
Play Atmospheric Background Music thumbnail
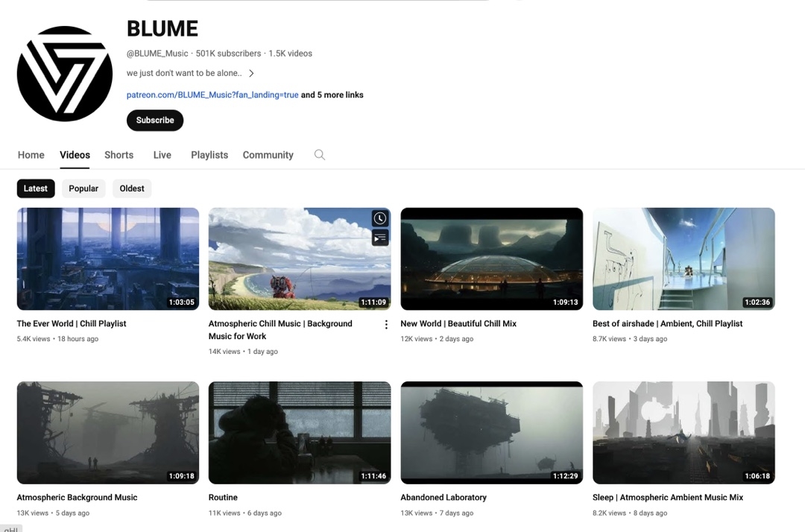[x=108, y=432]
